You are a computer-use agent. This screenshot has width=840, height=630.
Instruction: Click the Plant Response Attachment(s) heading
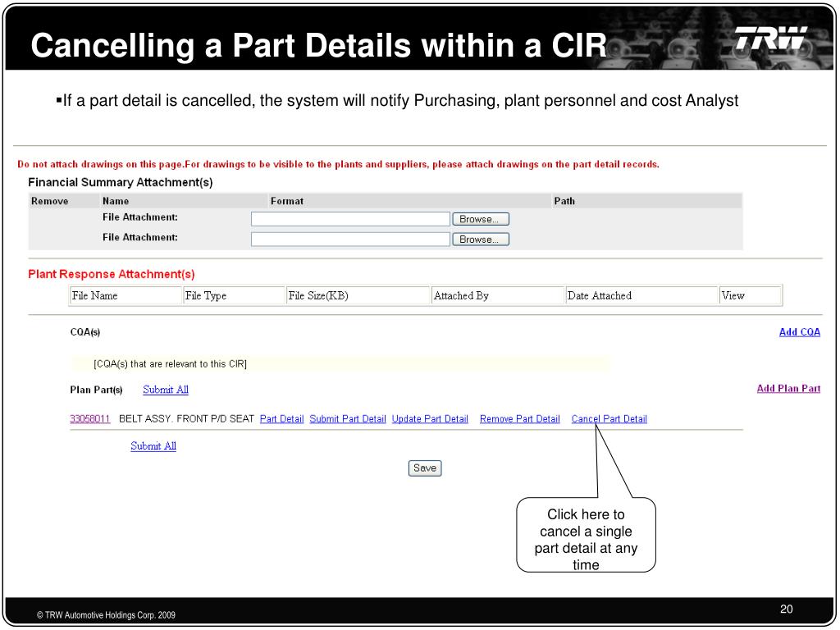click(x=112, y=274)
